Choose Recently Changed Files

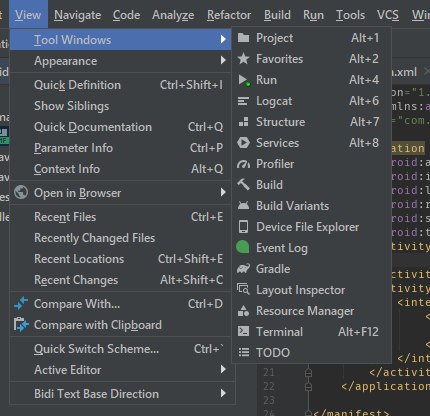tap(121, 238)
